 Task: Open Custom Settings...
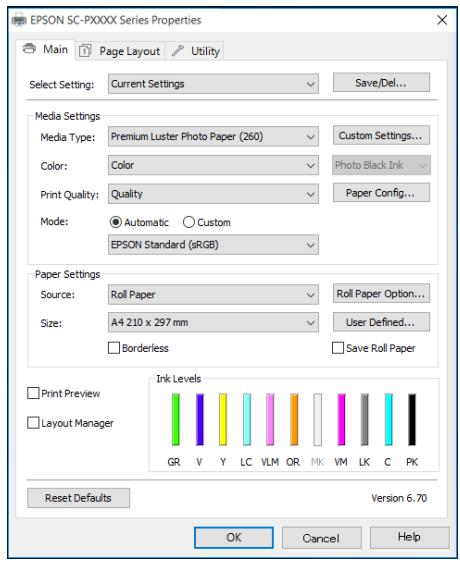(x=381, y=135)
